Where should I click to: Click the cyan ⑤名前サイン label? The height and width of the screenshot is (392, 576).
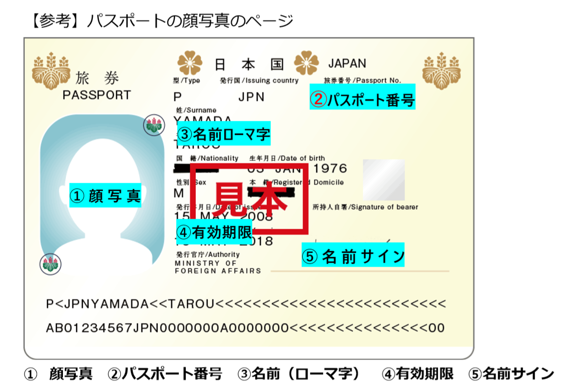pos(353,255)
